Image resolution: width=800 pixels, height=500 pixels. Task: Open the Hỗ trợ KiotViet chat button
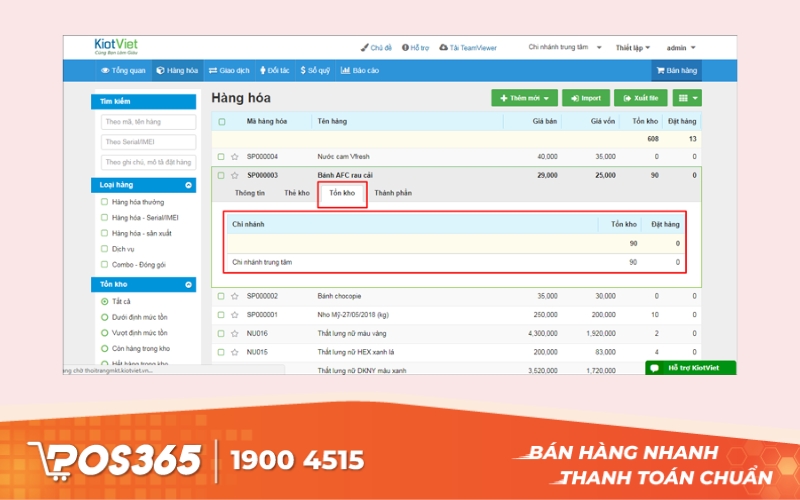pos(690,368)
